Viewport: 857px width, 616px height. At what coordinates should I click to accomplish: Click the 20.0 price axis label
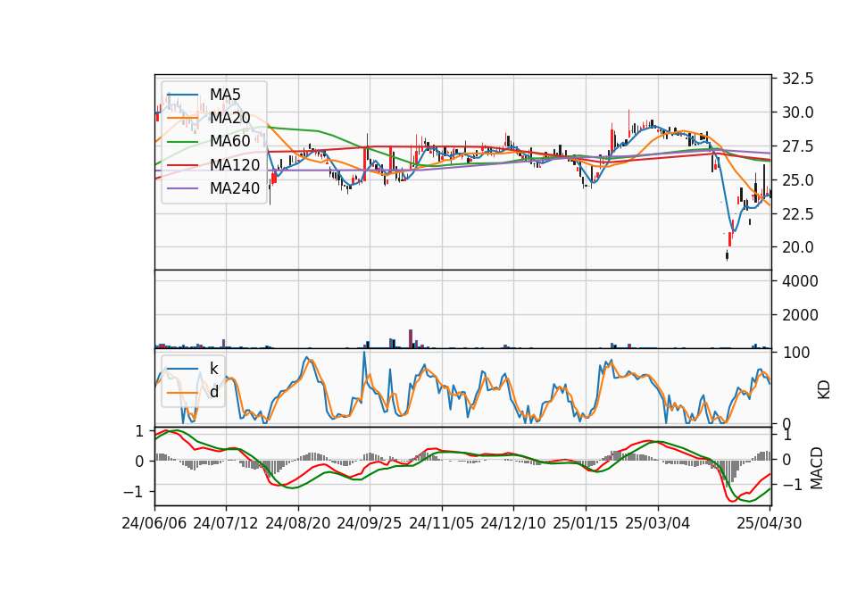click(x=797, y=247)
